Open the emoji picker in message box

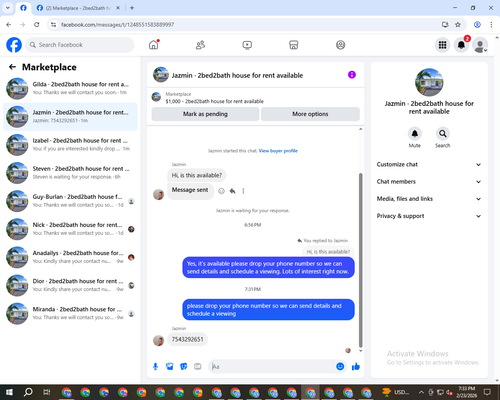[340, 367]
